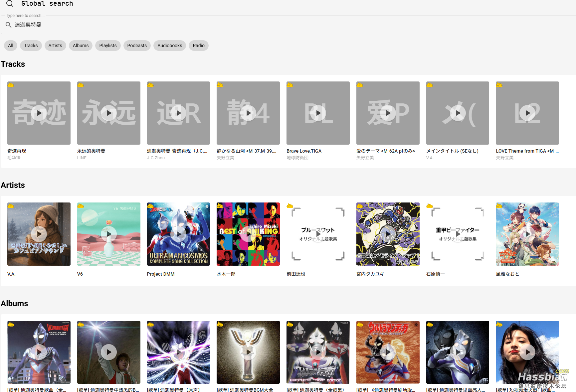
Task: Filter results by Tracks
Action: pos(31,46)
